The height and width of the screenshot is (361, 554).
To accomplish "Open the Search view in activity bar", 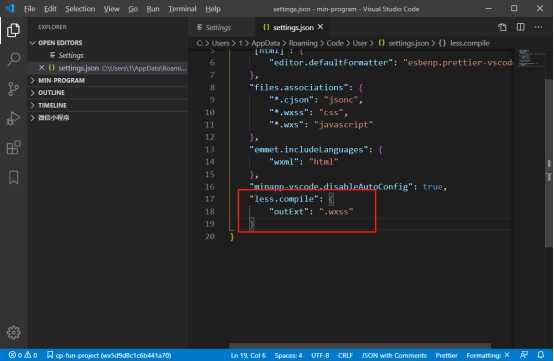I will pyautogui.click(x=14, y=59).
